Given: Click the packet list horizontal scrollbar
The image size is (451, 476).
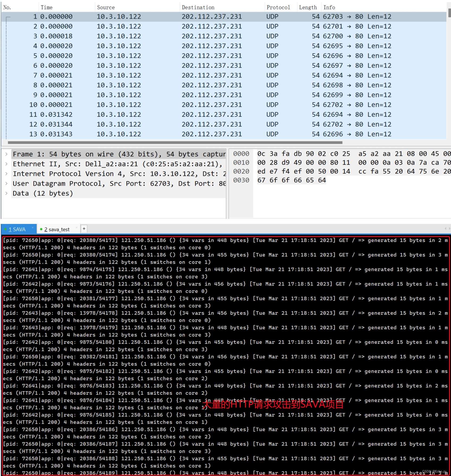Looking at the screenshot, I should click(x=175, y=142).
